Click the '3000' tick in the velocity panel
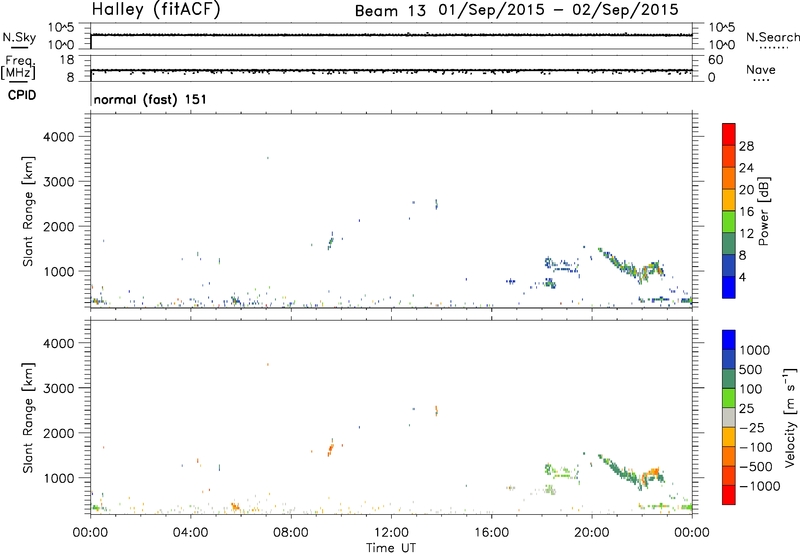The image size is (800, 554). (59, 388)
